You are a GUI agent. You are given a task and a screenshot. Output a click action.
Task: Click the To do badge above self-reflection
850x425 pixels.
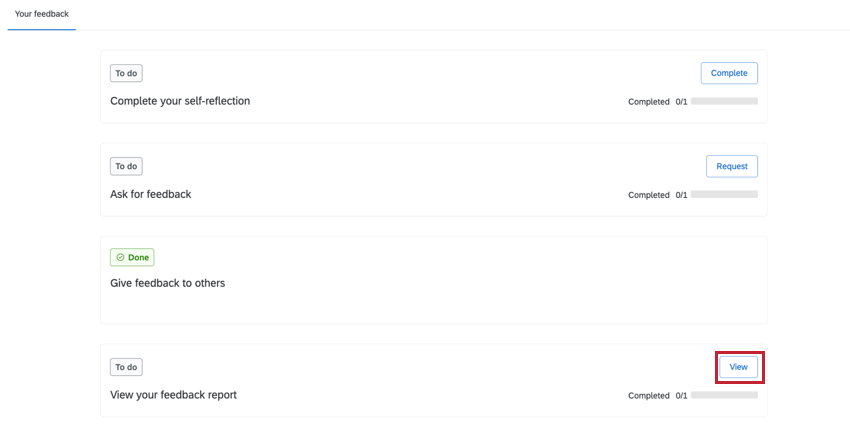126,73
